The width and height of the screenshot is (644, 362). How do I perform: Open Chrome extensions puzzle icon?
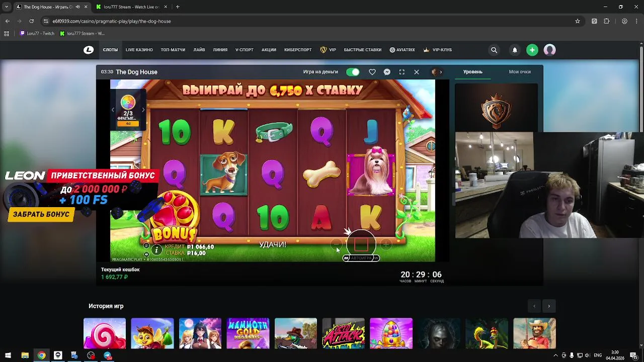(606, 21)
